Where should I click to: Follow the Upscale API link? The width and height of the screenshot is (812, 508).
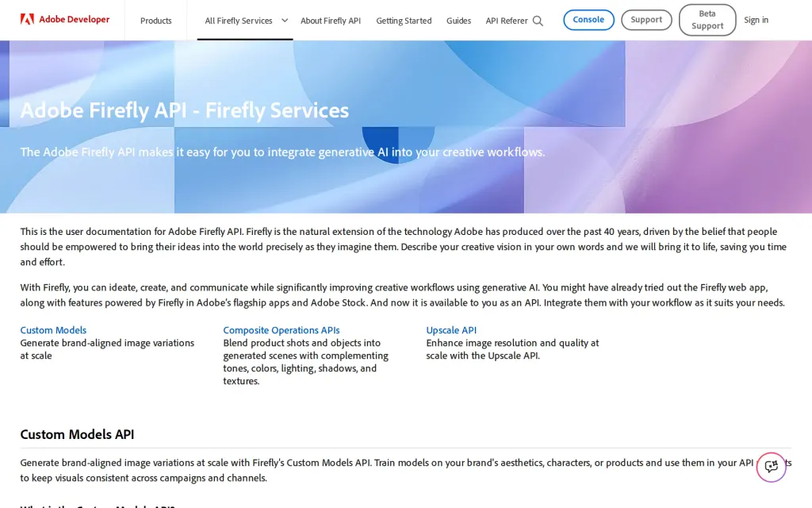(451, 329)
